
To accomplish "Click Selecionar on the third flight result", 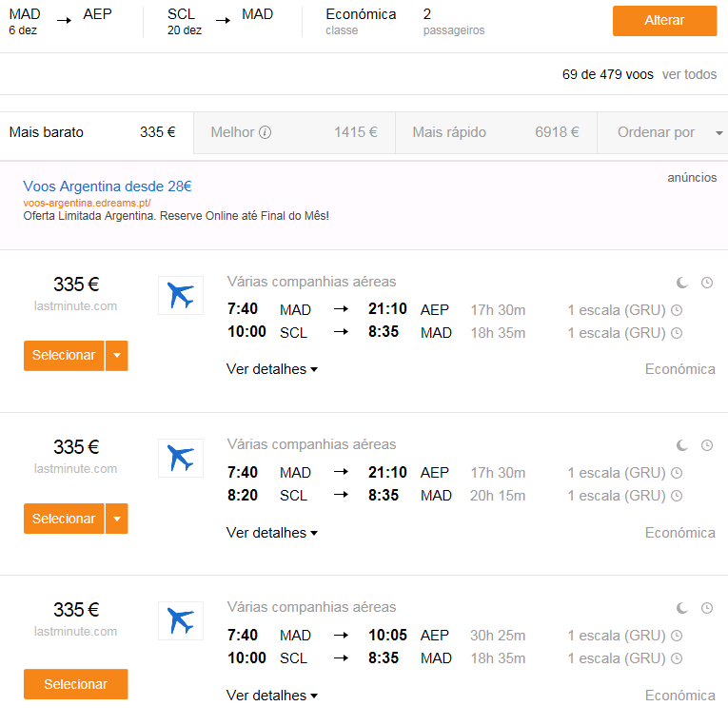I will pos(76,684).
